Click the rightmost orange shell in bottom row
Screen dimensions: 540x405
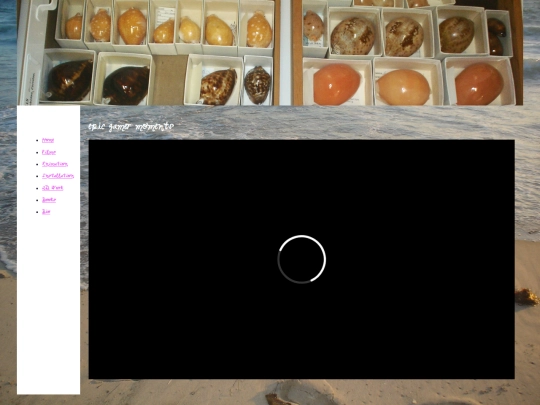click(479, 84)
